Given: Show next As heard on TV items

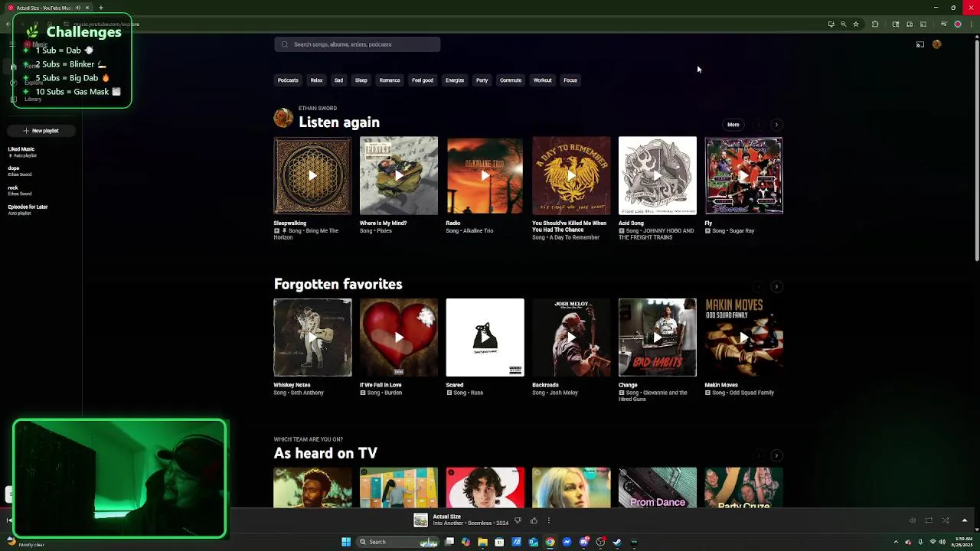Looking at the screenshot, I should point(776,456).
